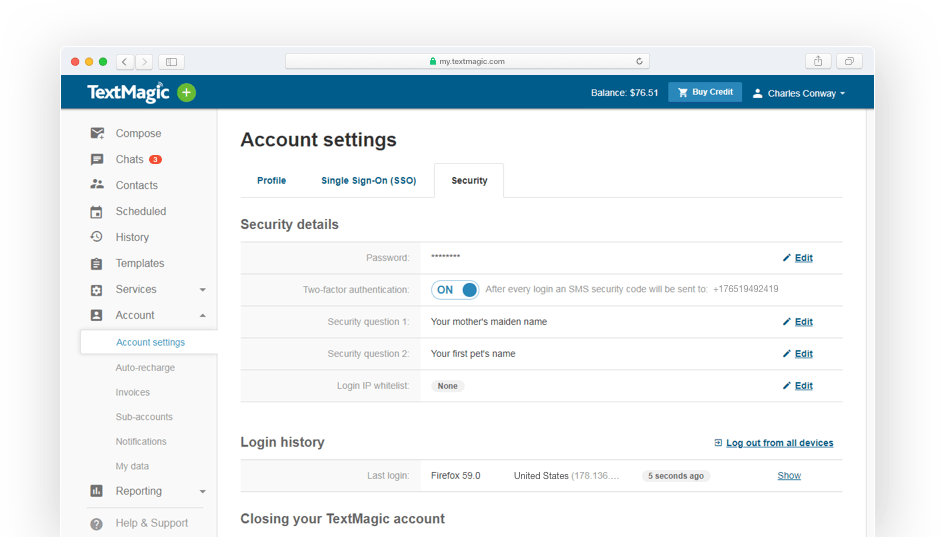
Task: Edit Security question 2
Action: (x=803, y=354)
